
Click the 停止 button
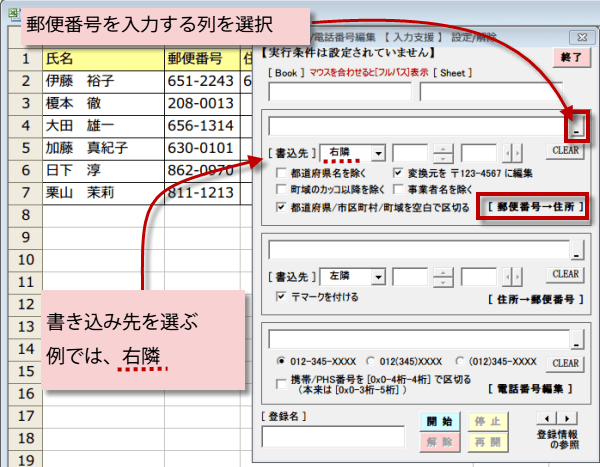pos(488,421)
